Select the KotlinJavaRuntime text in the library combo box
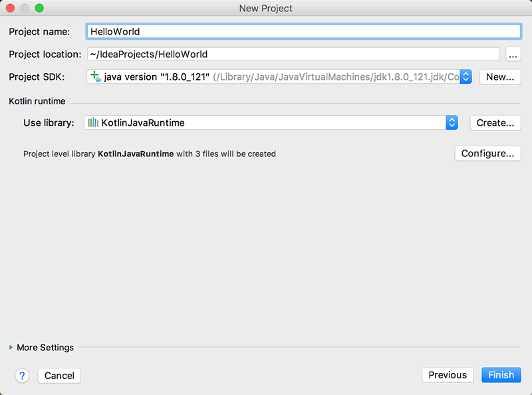Viewport: 532px width, 395px height. [143, 122]
